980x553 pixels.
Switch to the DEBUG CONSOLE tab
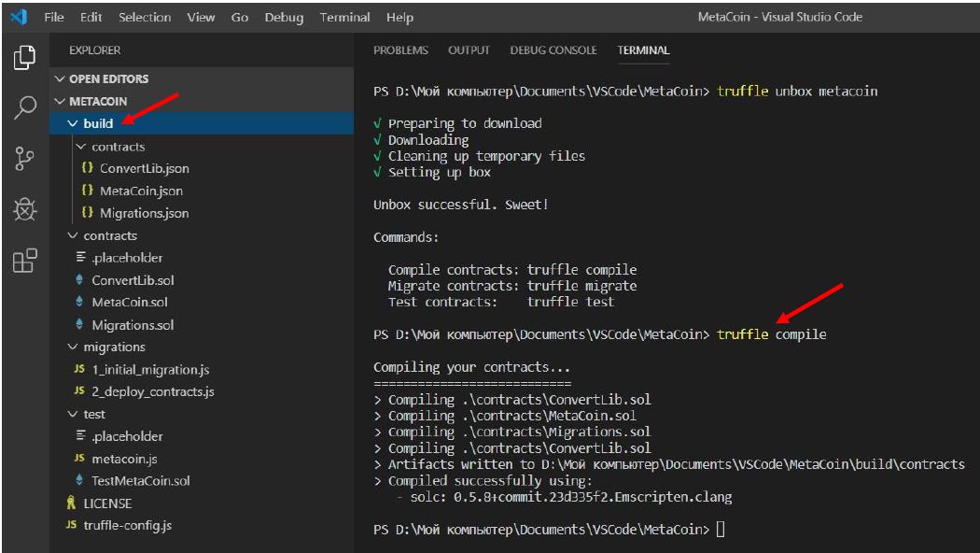click(553, 50)
